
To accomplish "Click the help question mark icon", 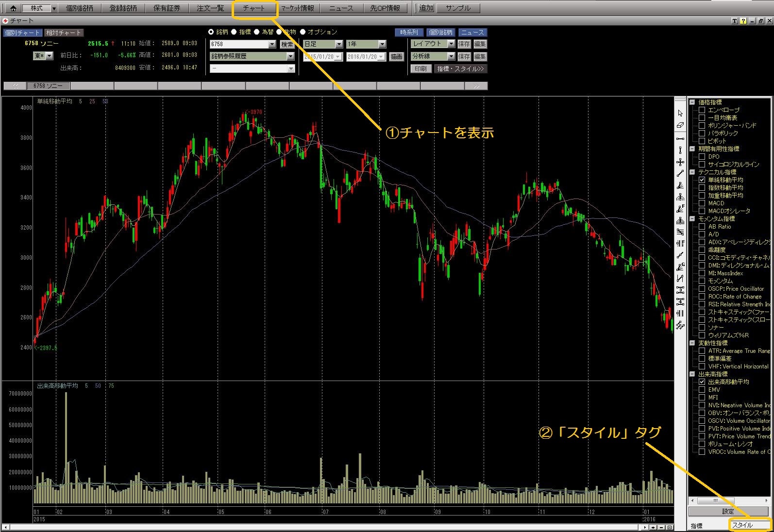I will [x=743, y=21].
